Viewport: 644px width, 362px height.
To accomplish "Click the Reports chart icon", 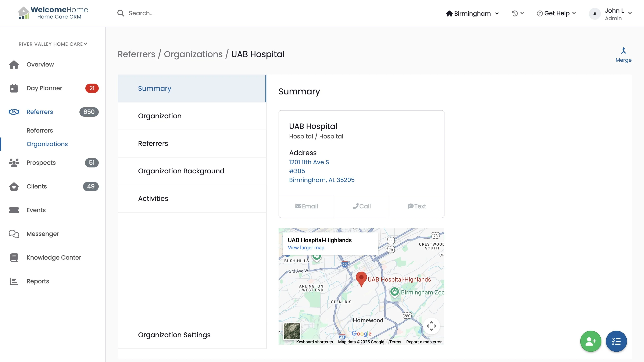I will tap(14, 281).
